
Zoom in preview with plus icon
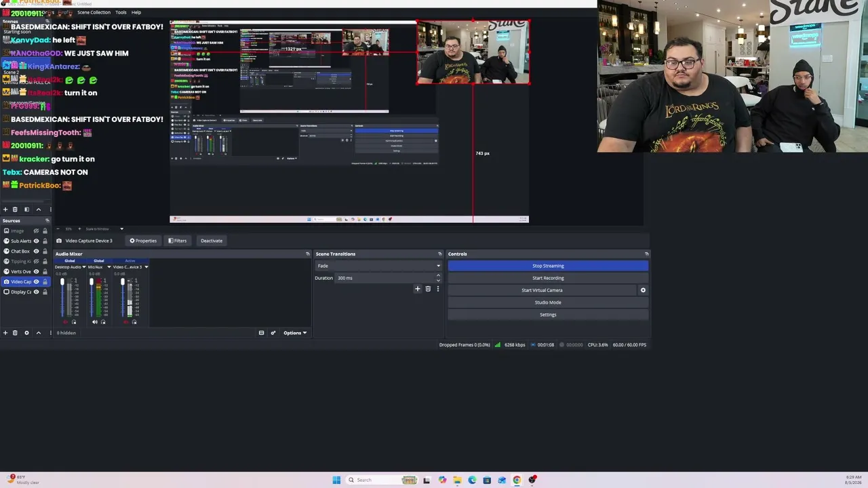[79, 229]
